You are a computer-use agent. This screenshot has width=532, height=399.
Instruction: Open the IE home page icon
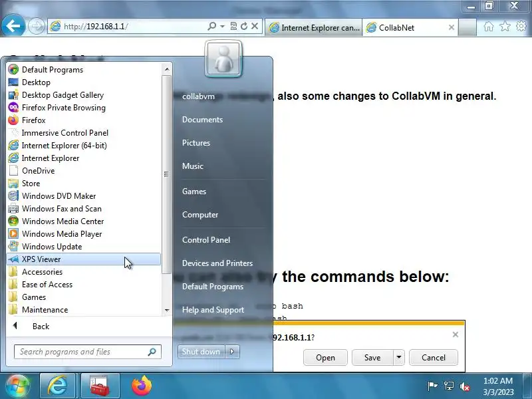[489, 27]
